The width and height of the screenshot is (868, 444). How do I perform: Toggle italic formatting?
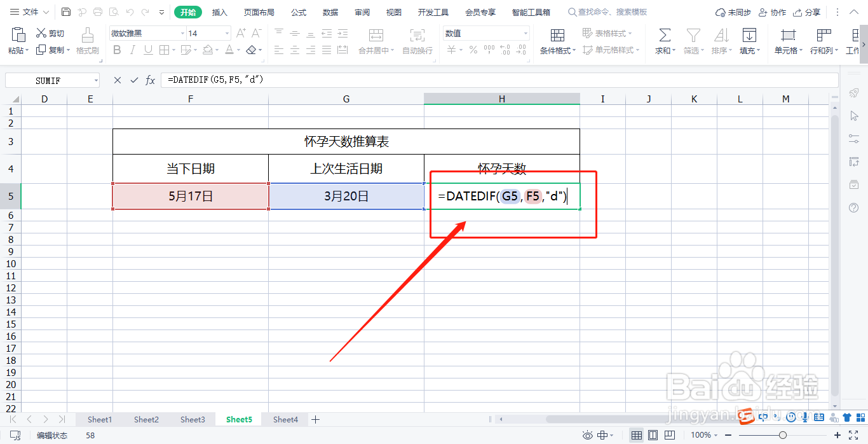(x=132, y=49)
